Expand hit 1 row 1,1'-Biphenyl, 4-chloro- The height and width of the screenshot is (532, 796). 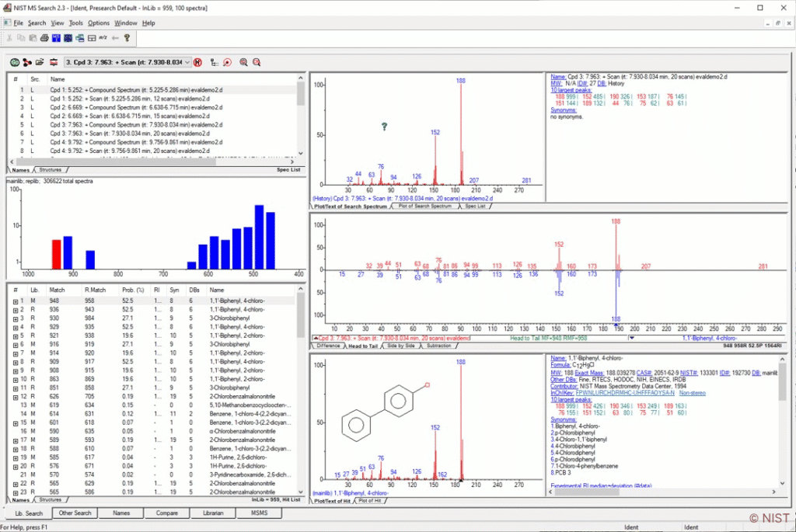(16, 301)
